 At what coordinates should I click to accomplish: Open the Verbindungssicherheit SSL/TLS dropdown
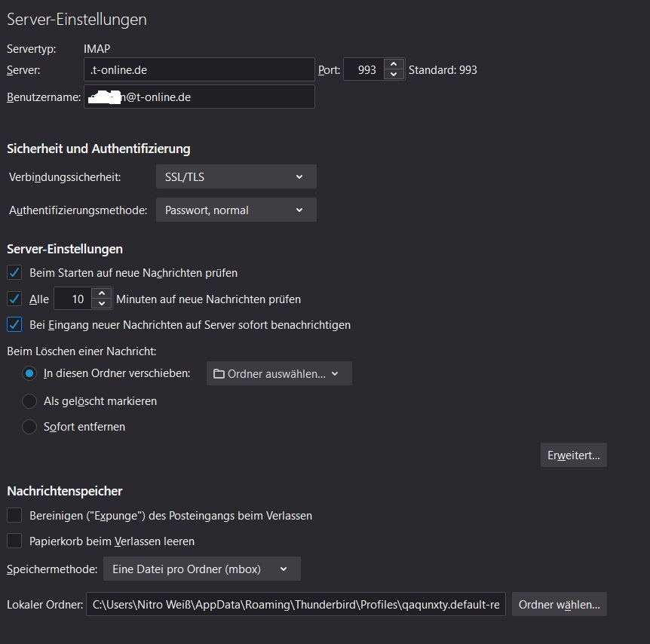point(235,177)
